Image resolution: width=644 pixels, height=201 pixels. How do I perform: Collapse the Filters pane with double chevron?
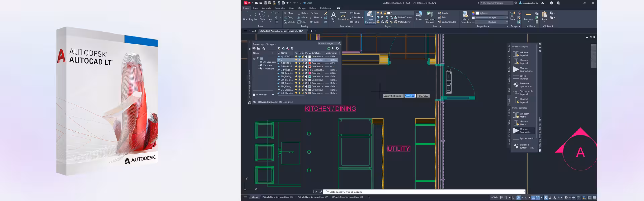273,53
